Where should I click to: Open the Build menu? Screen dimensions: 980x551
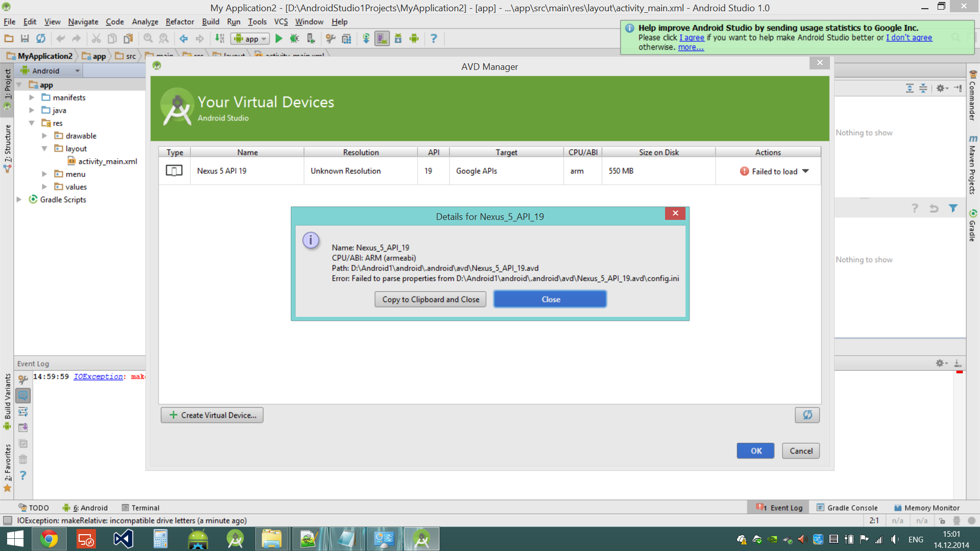point(210,21)
